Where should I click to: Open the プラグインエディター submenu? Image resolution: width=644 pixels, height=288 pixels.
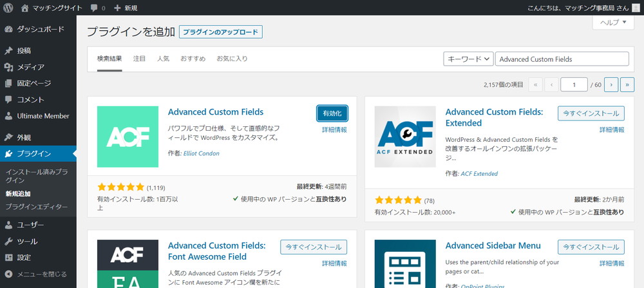pyautogui.click(x=37, y=207)
